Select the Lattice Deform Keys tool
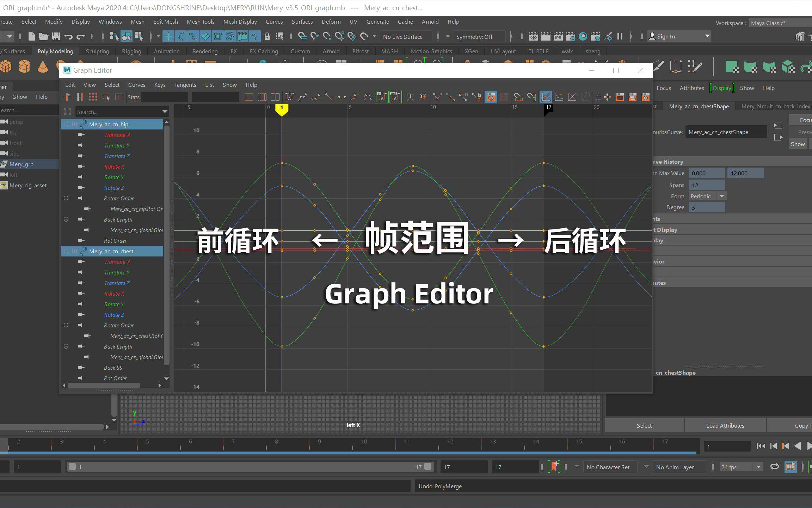The image size is (812, 508). 93,97
